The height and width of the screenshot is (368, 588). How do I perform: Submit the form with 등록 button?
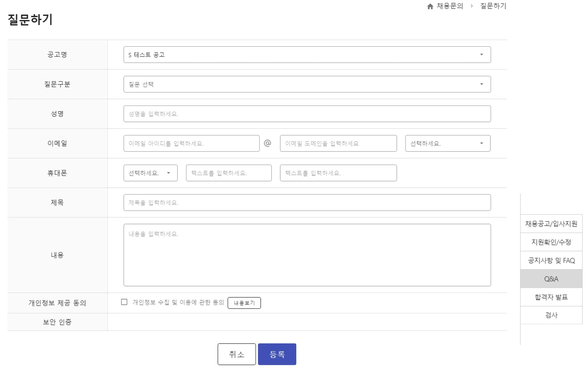click(277, 354)
